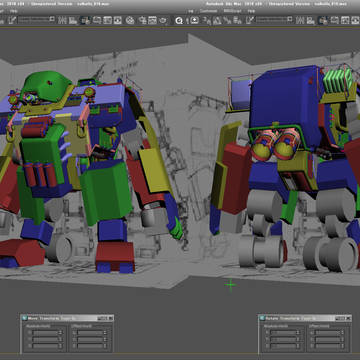Open the Material Editor in left toolbar
The image size is (360, 360).
pos(130,20)
